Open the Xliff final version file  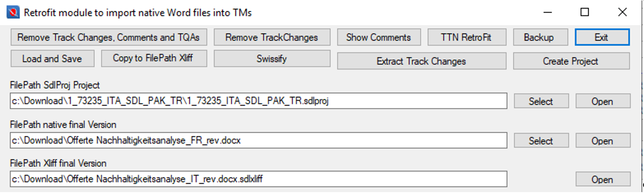(x=603, y=180)
